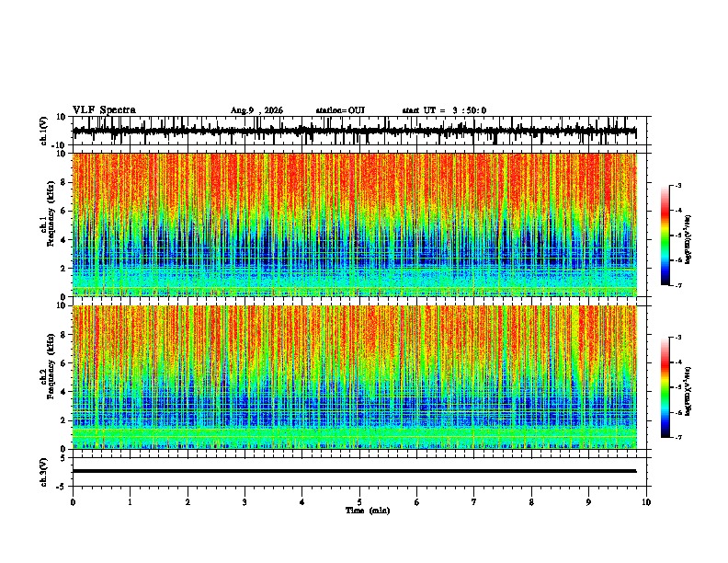The height and width of the screenshot is (563, 728).
Task: Click the ch.3 flat black trace line
Action: tap(355, 471)
